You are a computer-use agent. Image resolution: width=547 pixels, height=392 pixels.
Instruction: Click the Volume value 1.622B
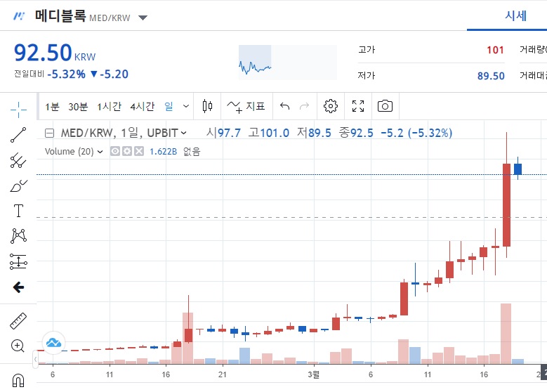[x=164, y=152]
